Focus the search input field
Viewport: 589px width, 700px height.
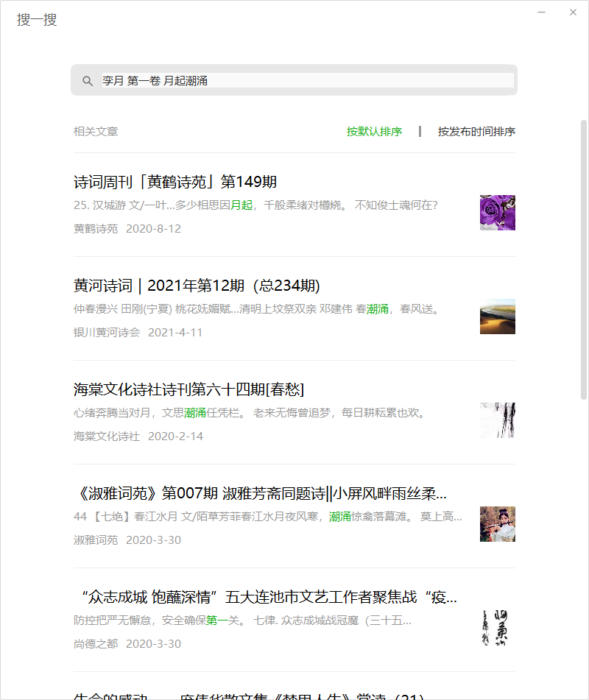308,80
